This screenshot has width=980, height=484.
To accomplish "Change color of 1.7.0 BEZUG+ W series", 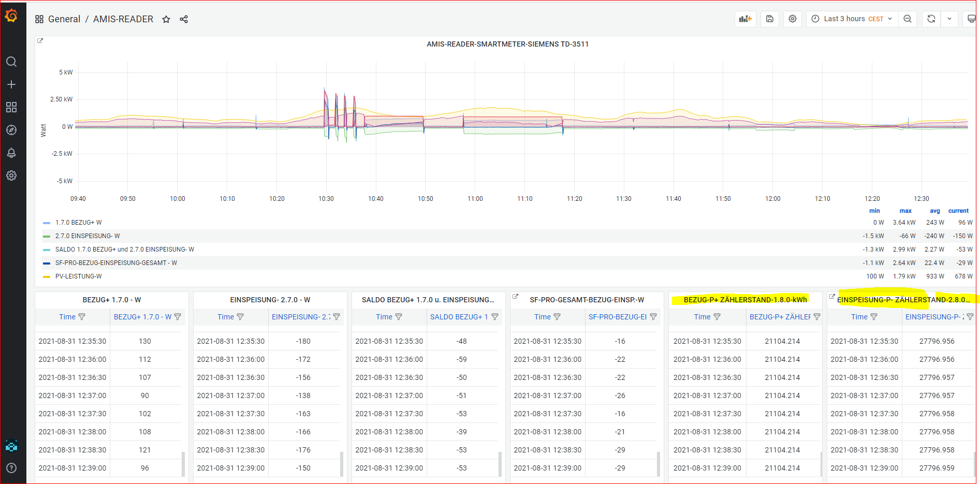I will [x=47, y=223].
